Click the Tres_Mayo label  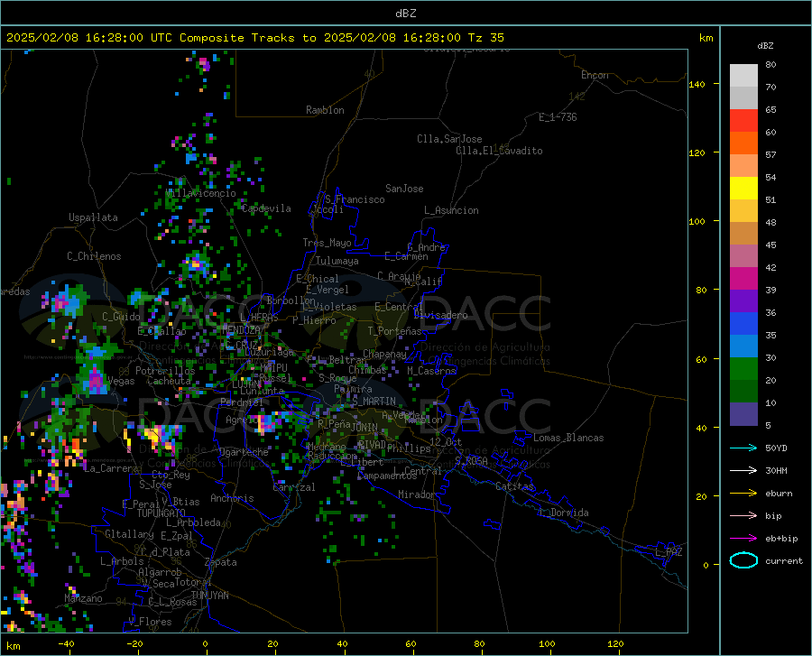(x=327, y=243)
